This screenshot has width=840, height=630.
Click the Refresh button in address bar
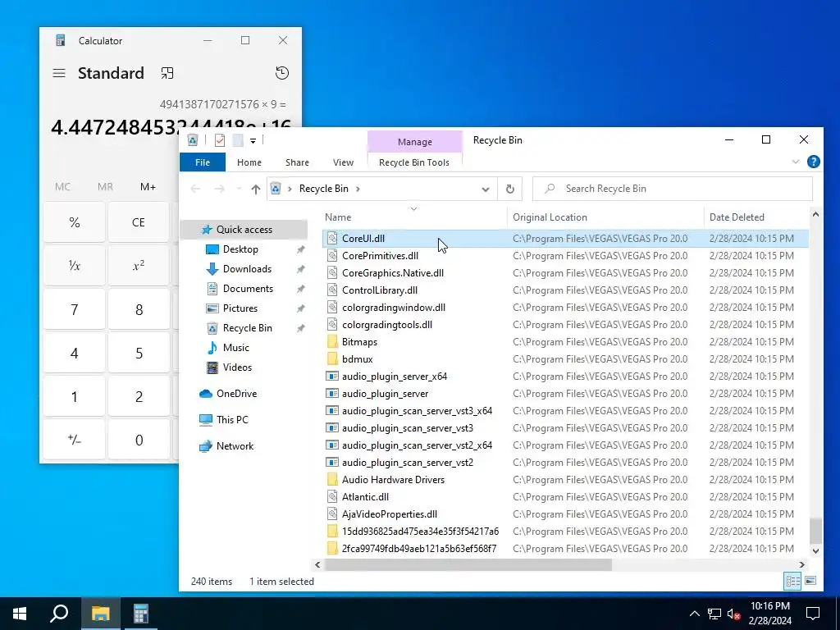(x=510, y=189)
